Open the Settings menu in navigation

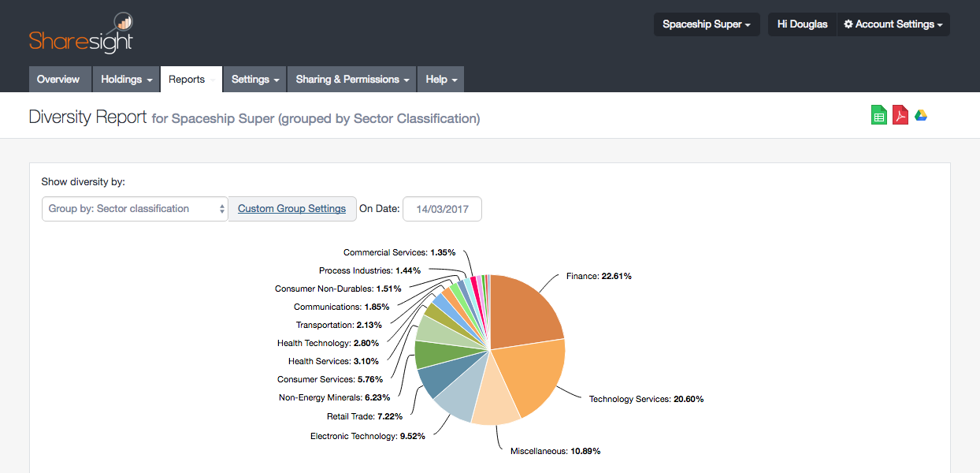coord(255,80)
